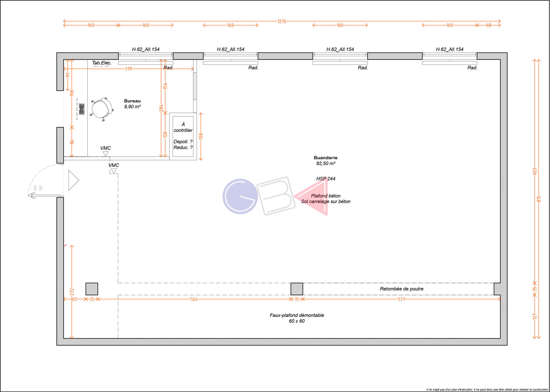This screenshot has width=550, height=392.
Task: Click the 68 dimension value
Action: click(488, 25)
